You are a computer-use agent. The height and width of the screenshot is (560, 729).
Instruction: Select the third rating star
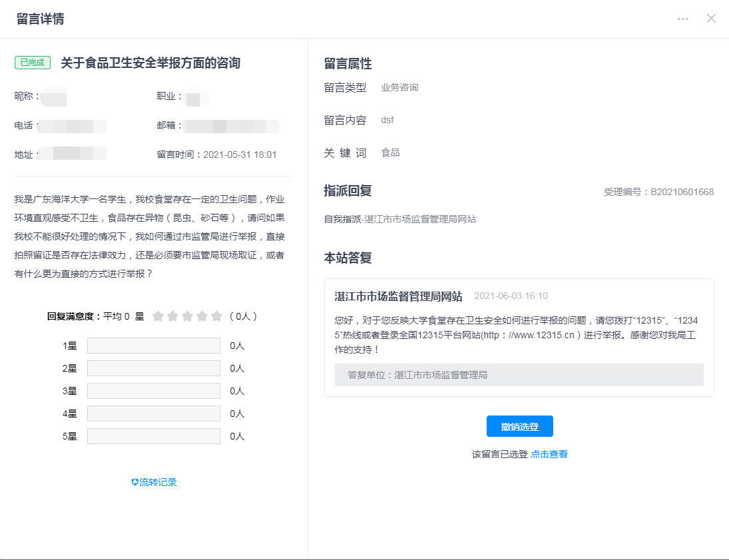click(187, 316)
